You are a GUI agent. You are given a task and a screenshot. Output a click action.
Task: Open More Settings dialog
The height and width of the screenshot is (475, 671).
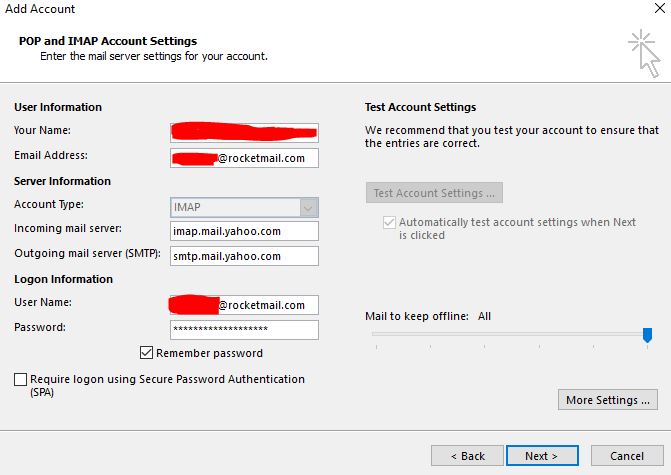tap(608, 400)
